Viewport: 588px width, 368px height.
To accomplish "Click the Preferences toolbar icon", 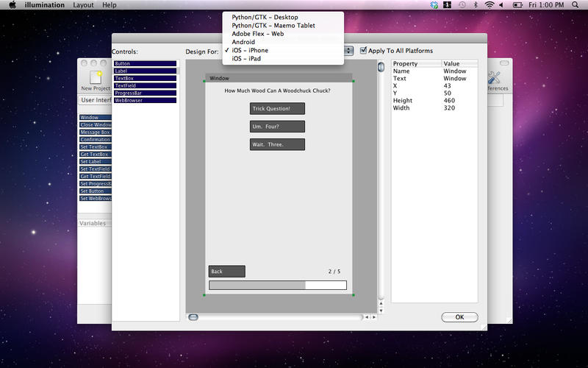I will [494, 77].
